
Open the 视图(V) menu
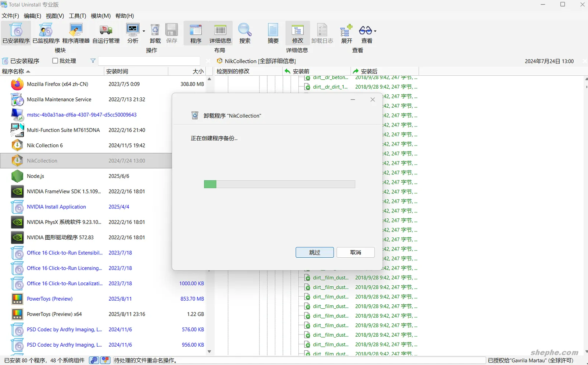54,16
